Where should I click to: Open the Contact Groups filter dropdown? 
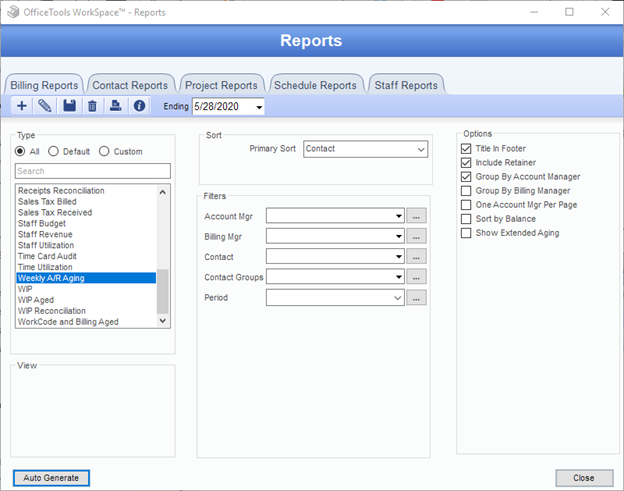point(398,277)
